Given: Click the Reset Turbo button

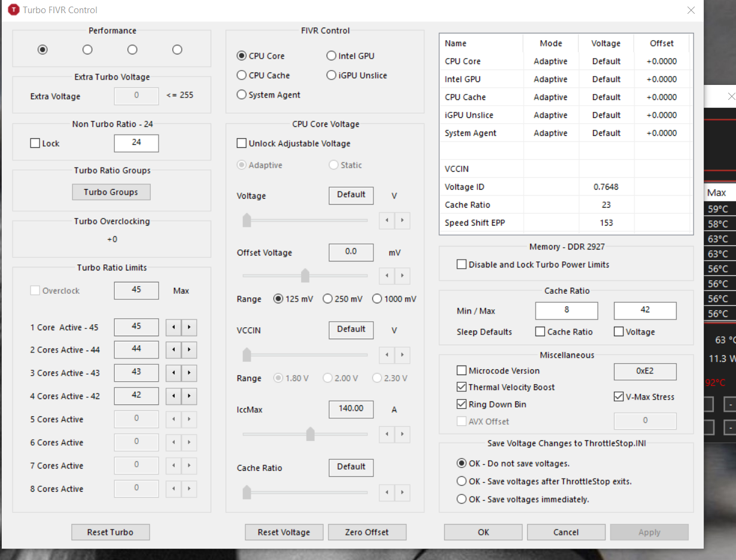Looking at the screenshot, I should point(110,532).
